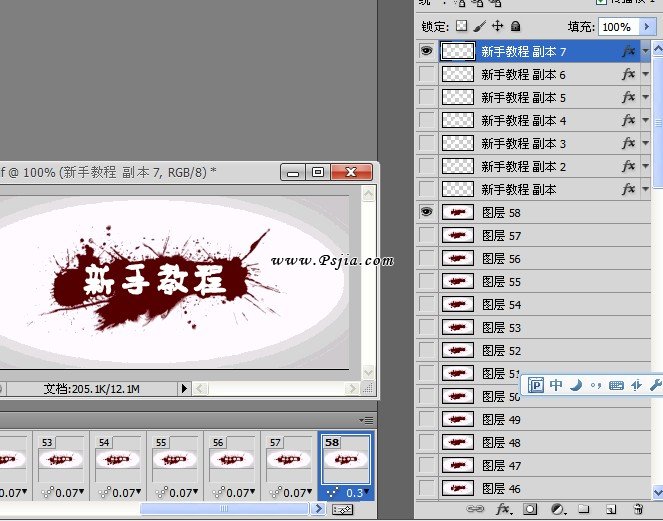The height and width of the screenshot is (521, 663).
Task: Click lock image pixels brush icon
Action: pos(479,26)
